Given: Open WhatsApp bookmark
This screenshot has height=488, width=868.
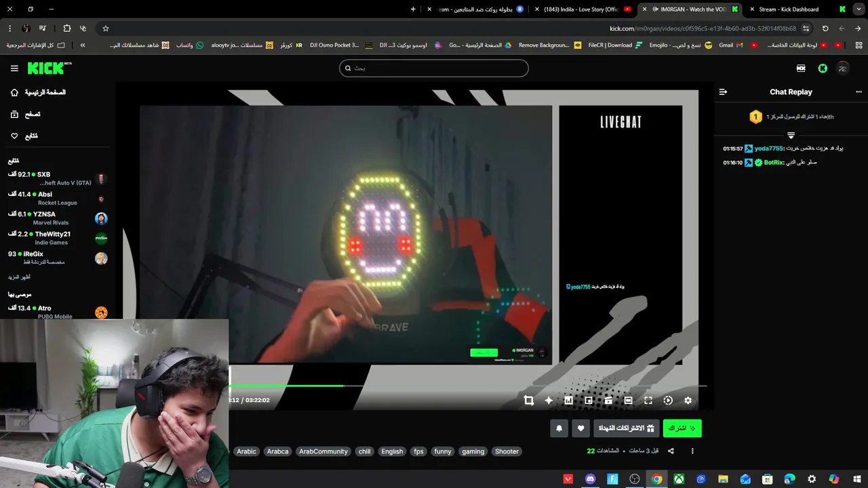Looking at the screenshot, I should click(190, 45).
